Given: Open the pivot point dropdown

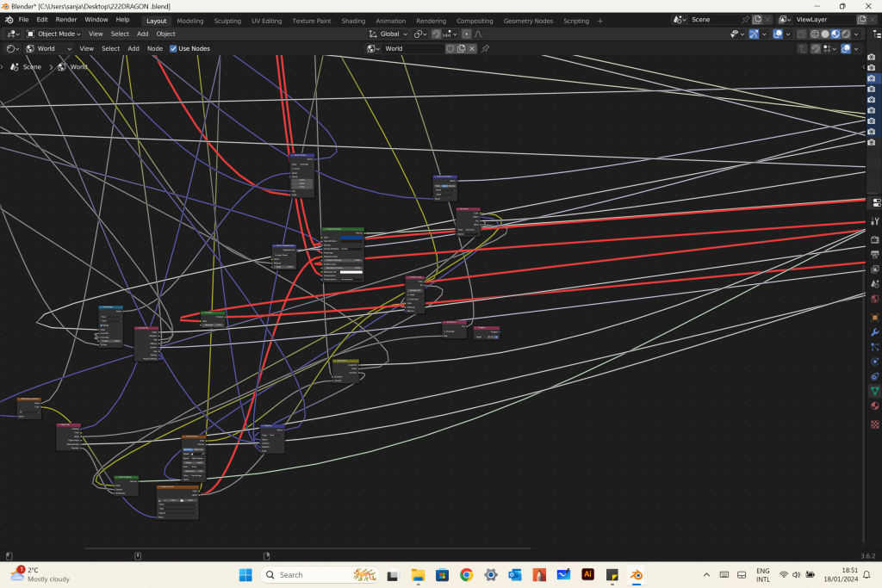Looking at the screenshot, I should point(420,34).
